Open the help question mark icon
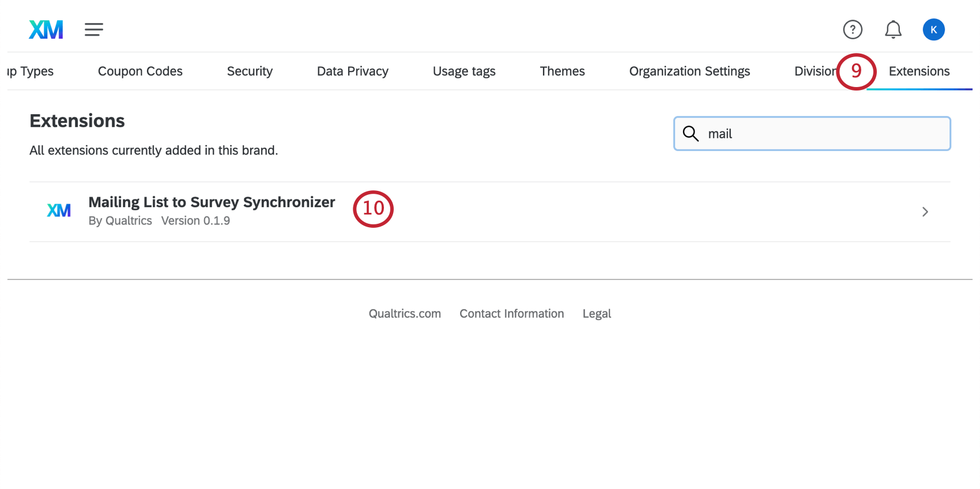Viewport: 980px width, 489px height. (x=853, y=29)
